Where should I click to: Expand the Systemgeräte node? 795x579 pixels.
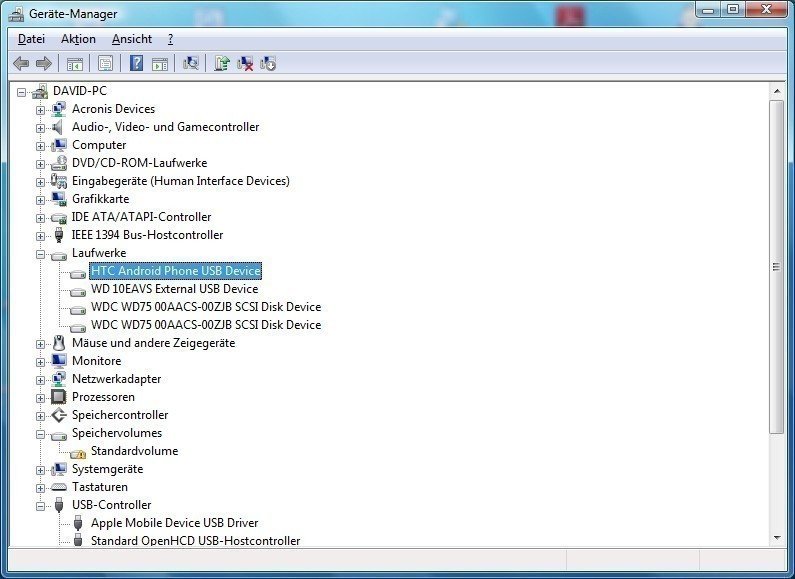(x=40, y=471)
